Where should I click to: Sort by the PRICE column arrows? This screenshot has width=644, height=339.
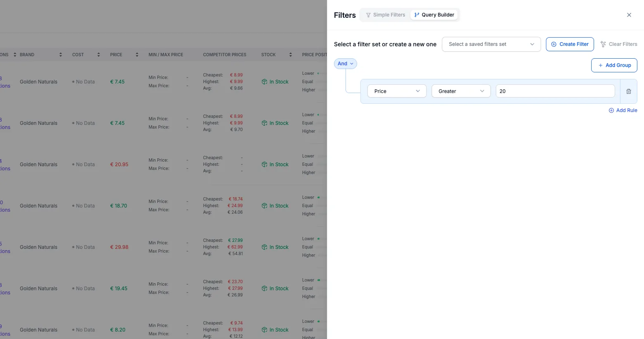pos(137,55)
